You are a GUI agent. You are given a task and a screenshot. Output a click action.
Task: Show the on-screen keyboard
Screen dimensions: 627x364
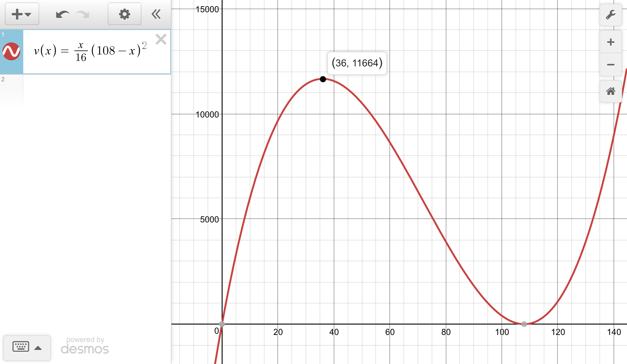point(21,347)
